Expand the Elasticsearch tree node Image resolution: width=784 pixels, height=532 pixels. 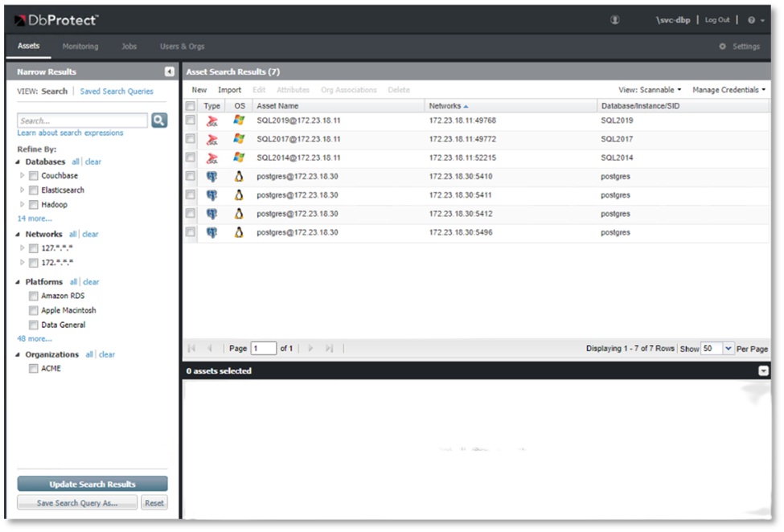22,190
